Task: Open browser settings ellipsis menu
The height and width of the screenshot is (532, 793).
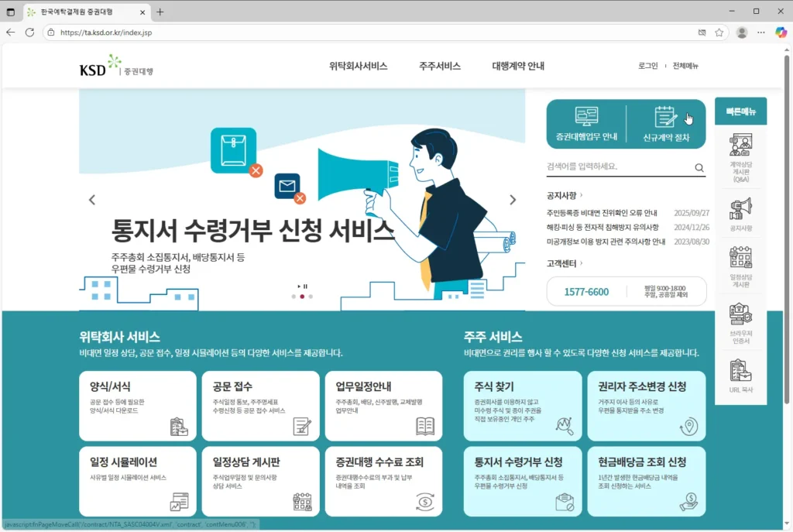Action: 761,33
